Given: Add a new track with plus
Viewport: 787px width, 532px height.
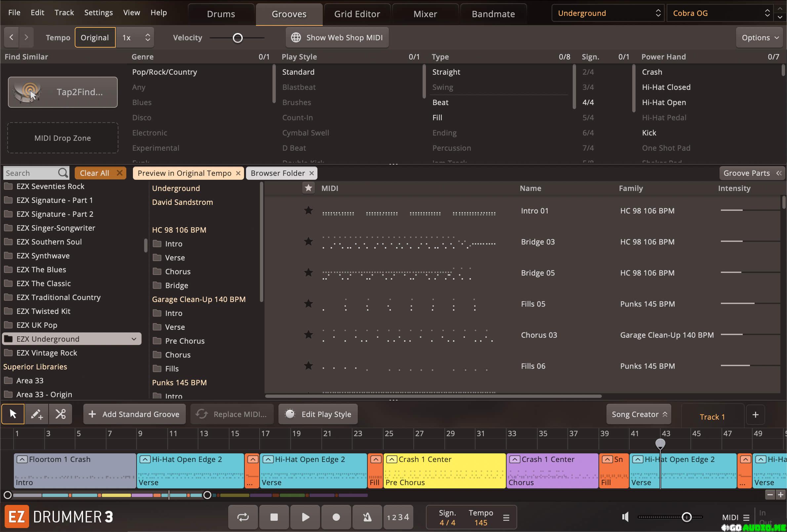Looking at the screenshot, I should 755,415.
